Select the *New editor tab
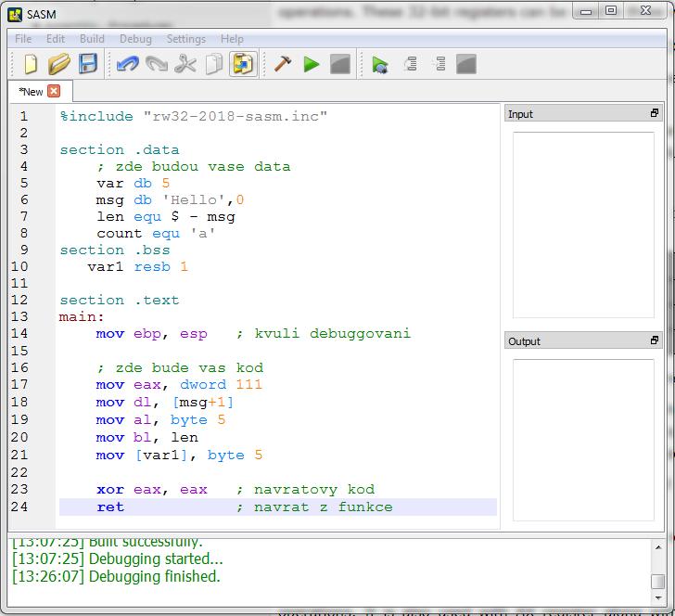675x616 pixels. pos(40,91)
